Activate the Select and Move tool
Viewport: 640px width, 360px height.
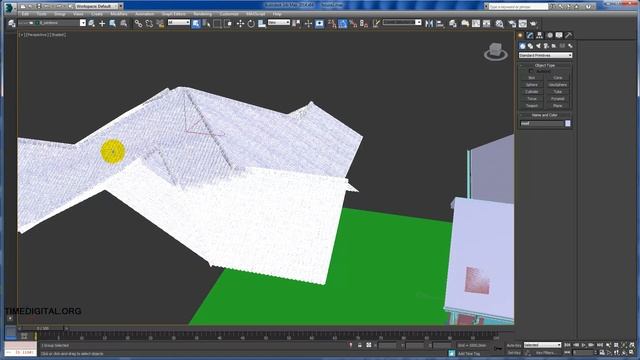(240, 24)
